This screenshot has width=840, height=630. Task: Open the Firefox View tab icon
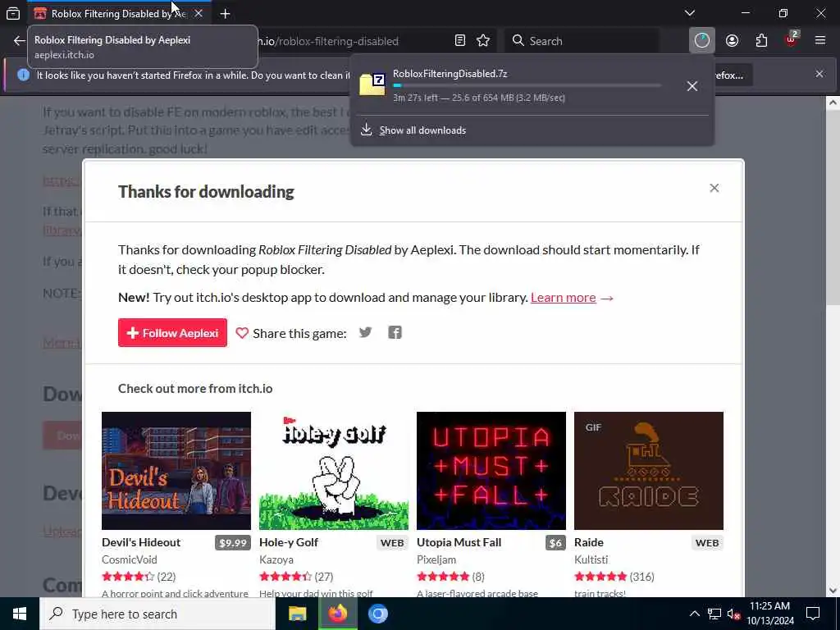pos(13,13)
